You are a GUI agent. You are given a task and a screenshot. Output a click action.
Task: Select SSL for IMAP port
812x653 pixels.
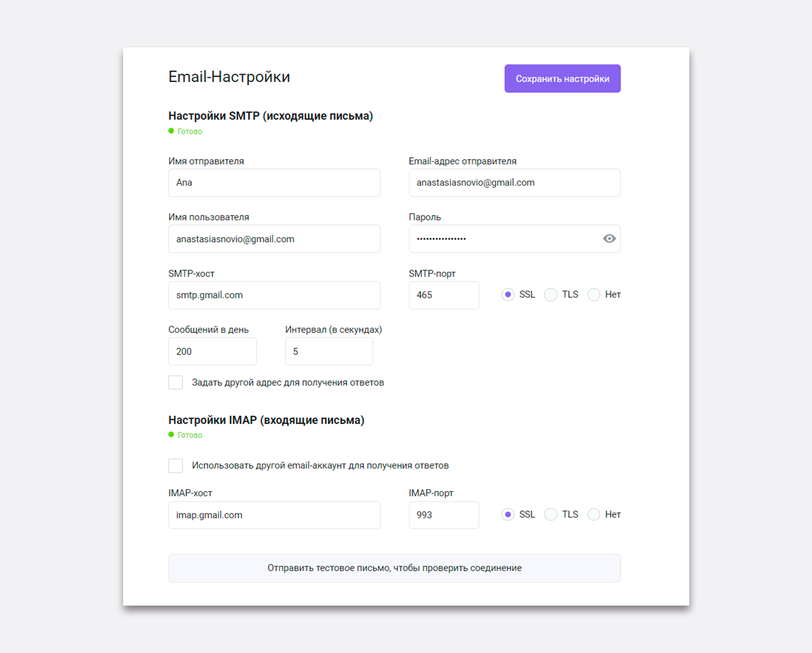(508, 515)
